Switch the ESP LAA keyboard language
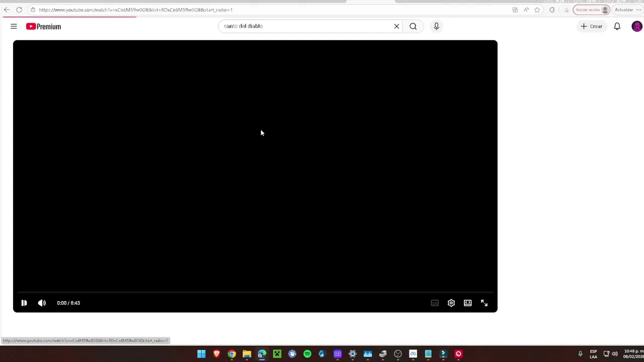The image size is (644, 362). (593, 354)
